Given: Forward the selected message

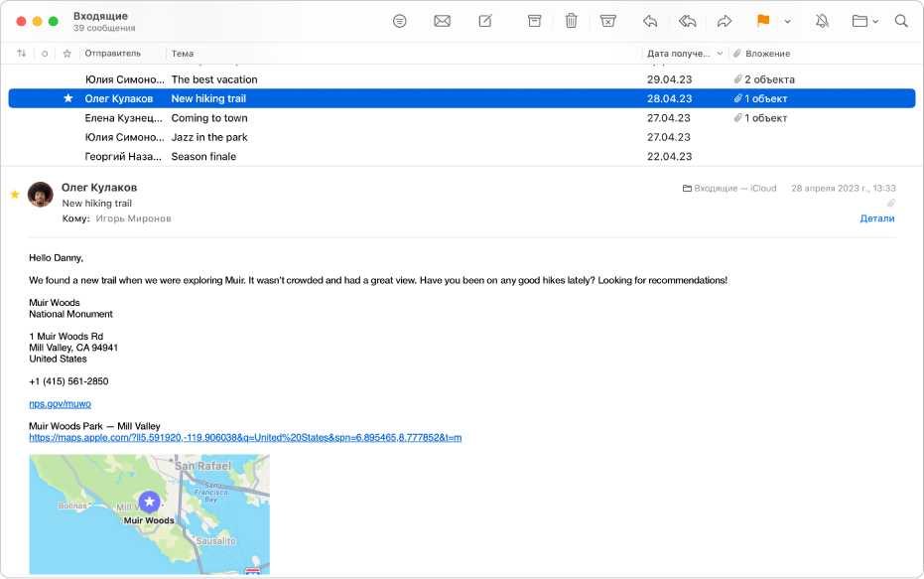Looking at the screenshot, I should point(725,21).
